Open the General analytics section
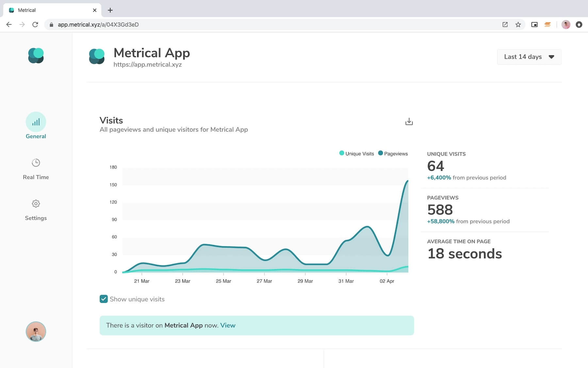The height and width of the screenshot is (368, 588). [36, 122]
